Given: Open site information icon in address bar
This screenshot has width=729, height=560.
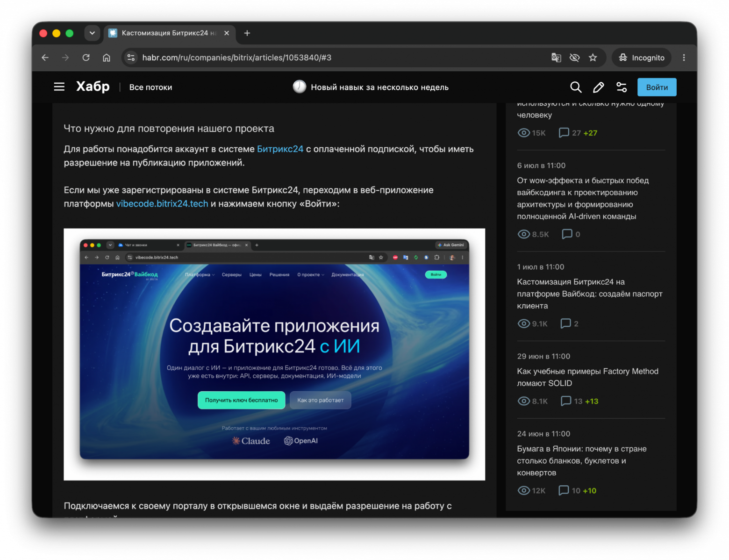Looking at the screenshot, I should click(131, 57).
